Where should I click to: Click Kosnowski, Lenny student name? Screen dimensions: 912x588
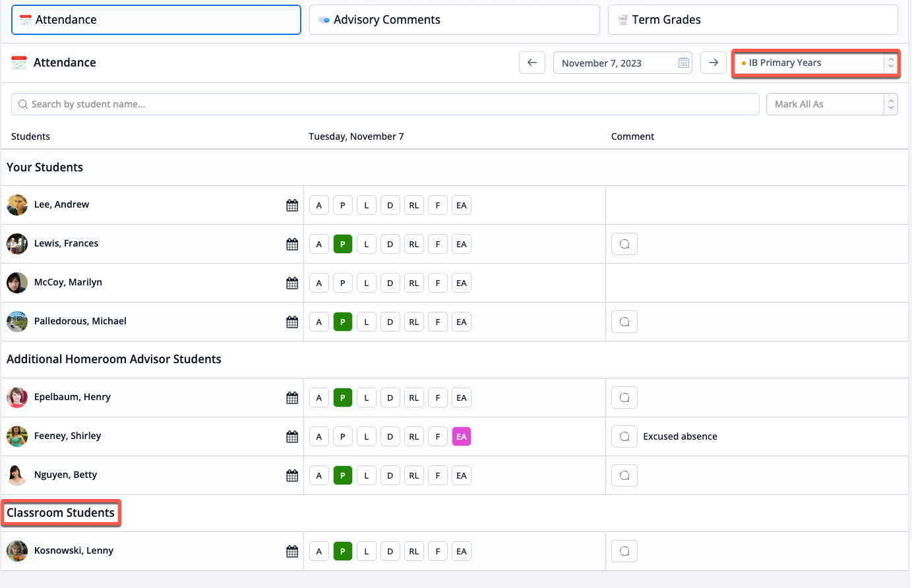pyautogui.click(x=74, y=551)
